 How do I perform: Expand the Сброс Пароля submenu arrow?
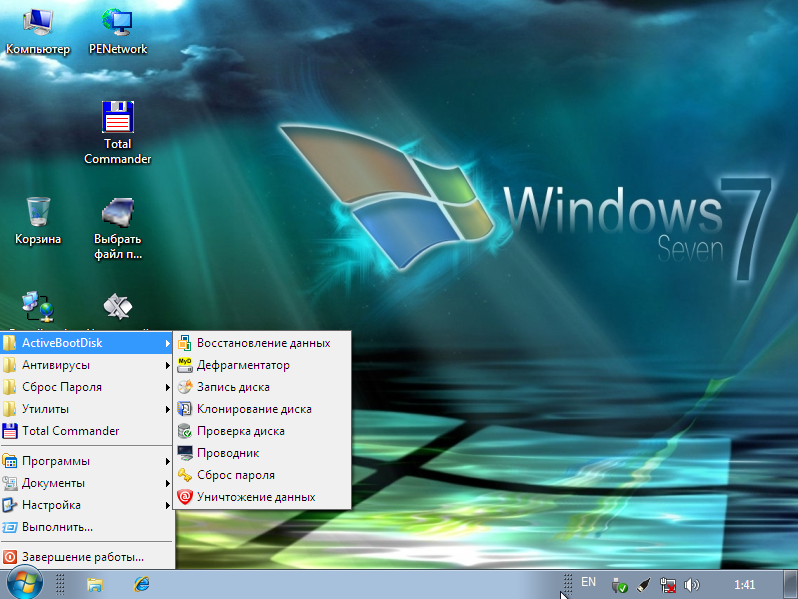point(167,387)
